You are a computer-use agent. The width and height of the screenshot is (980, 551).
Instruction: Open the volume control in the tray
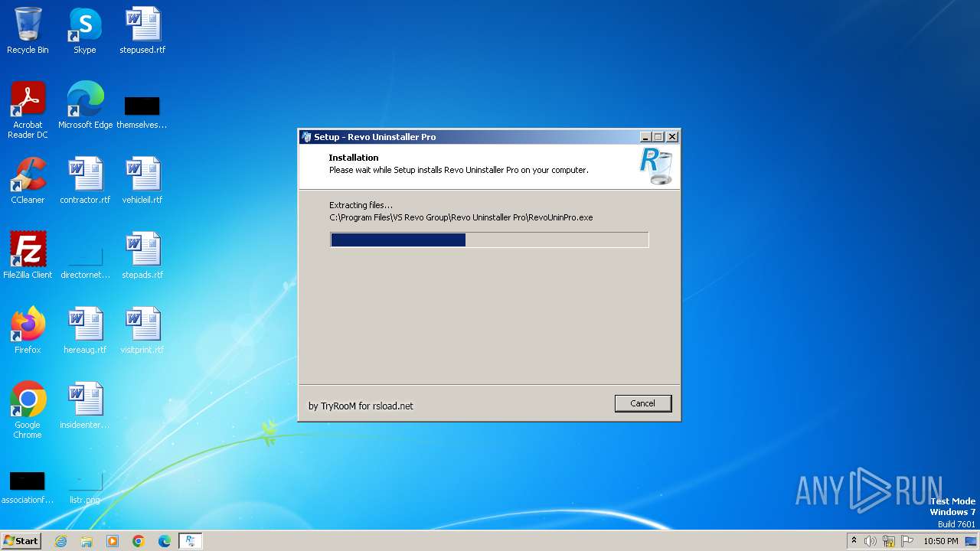pyautogui.click(x=871, y=541)
